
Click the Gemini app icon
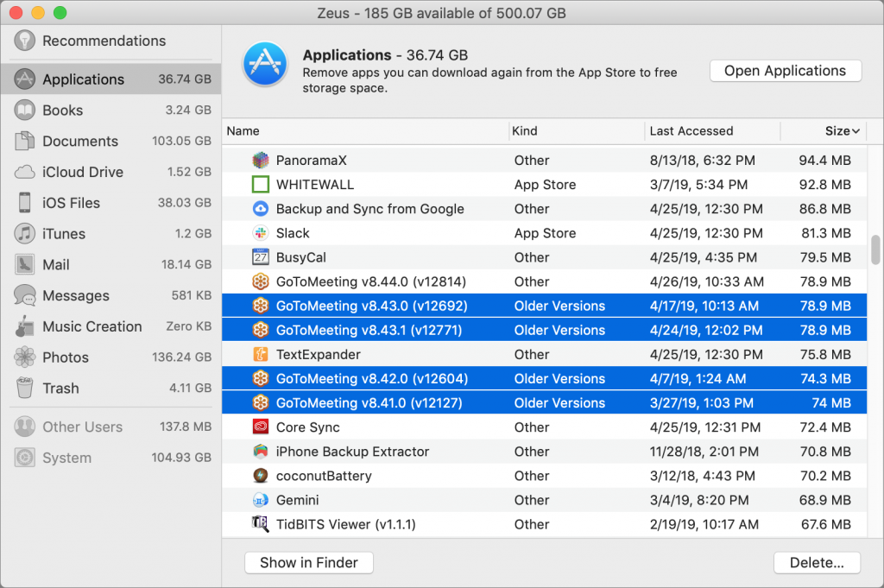pyautogui.click(x=260, y=499)
